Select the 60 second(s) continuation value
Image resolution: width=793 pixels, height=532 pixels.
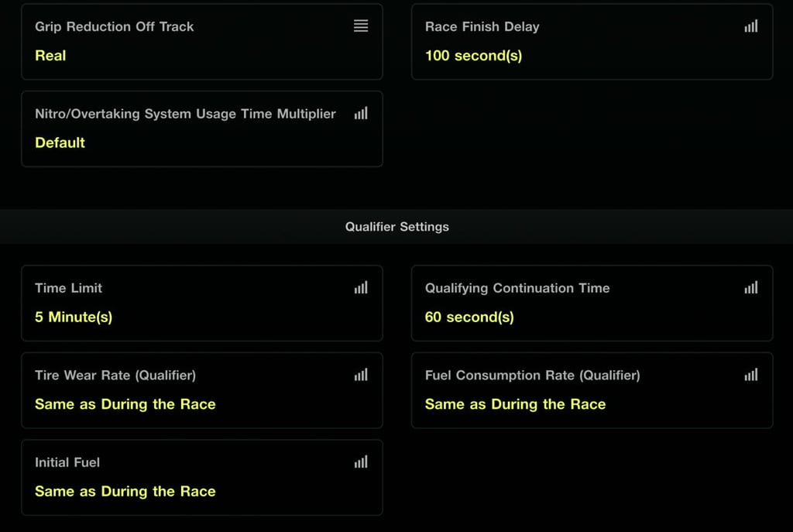click(x=469, y=317)
